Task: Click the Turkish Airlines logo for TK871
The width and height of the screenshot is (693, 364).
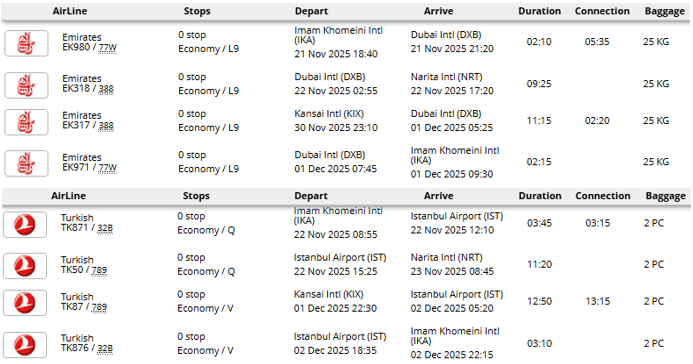Action: (x=25, y=224)
